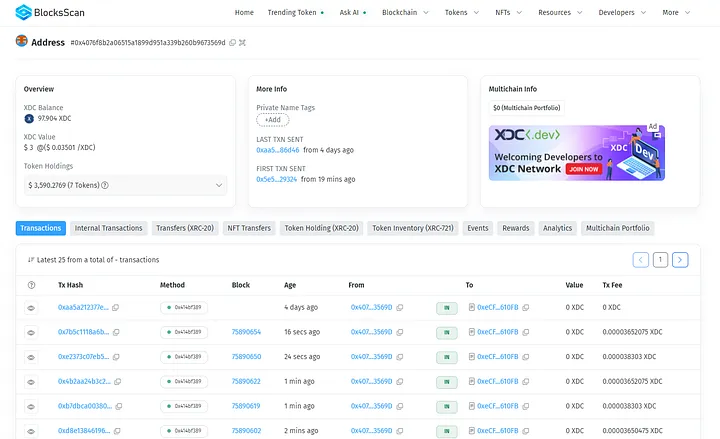Click help icon in table header

coord(31,285)
